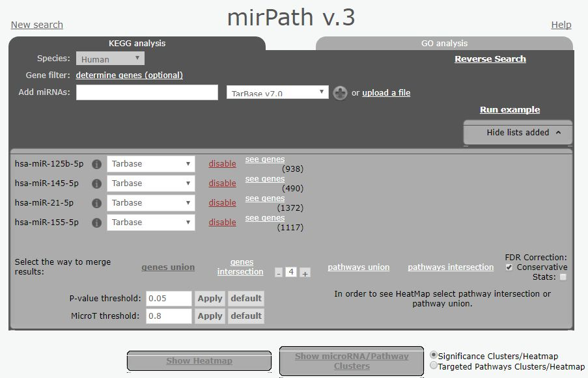
Task: Enable the Stats checkbox
Action: [561, 276]
